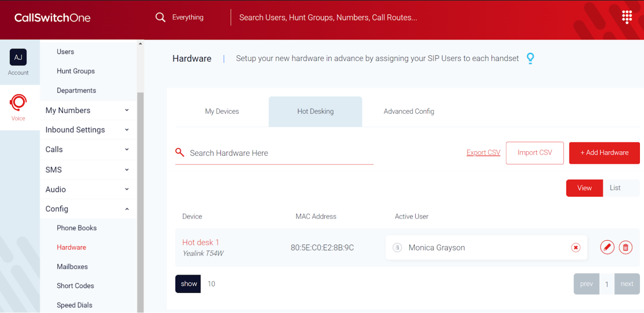The width and height of the screenshot is (644, 313).
Task: Remove Monica Grayson from the hot desk
Action: point(576,247)
